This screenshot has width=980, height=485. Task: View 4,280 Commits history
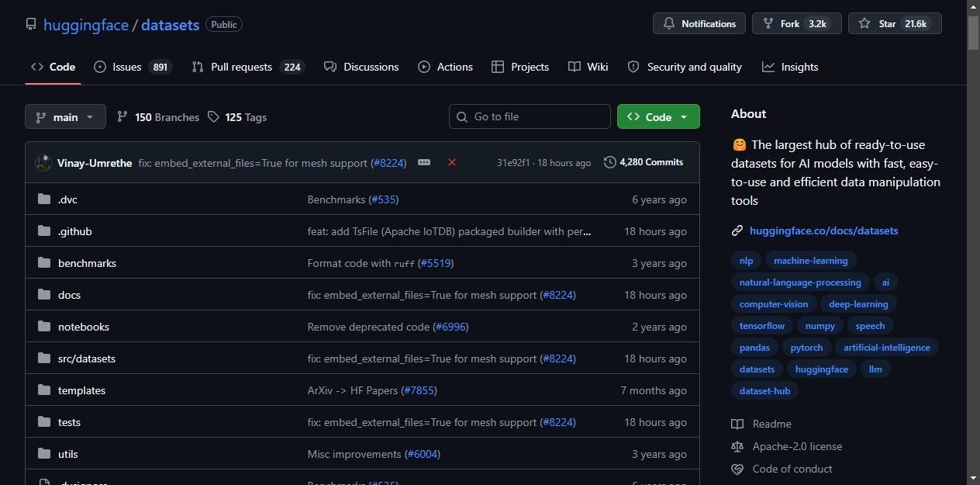pos(644,162)
